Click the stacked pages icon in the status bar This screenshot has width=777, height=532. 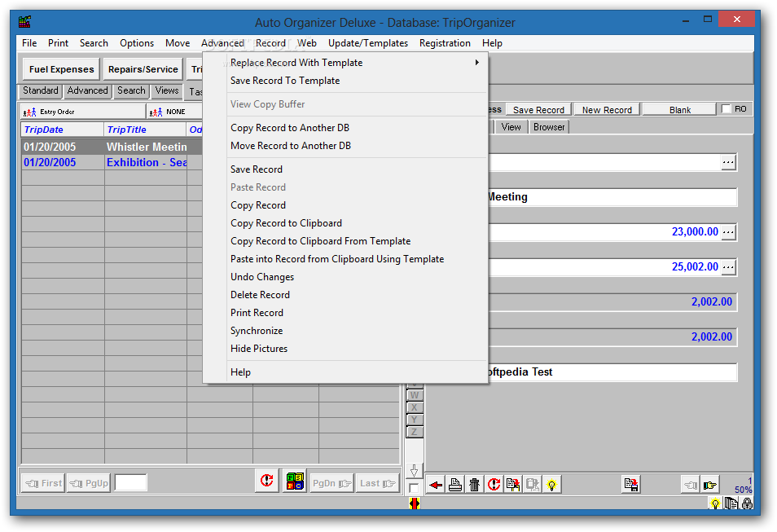[x=731, y=503]
